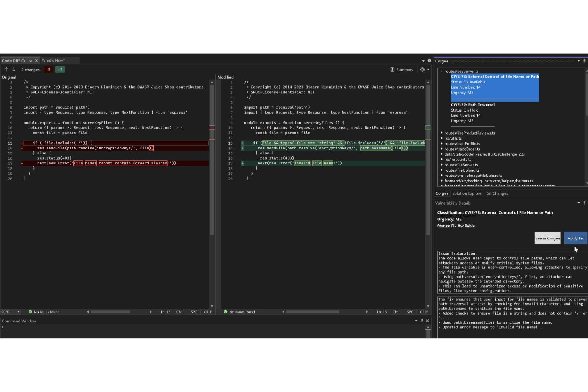This screenshot has width=588, height=392.
Task: Open the 90 % zoom dropdown
Action: point(18,312)
